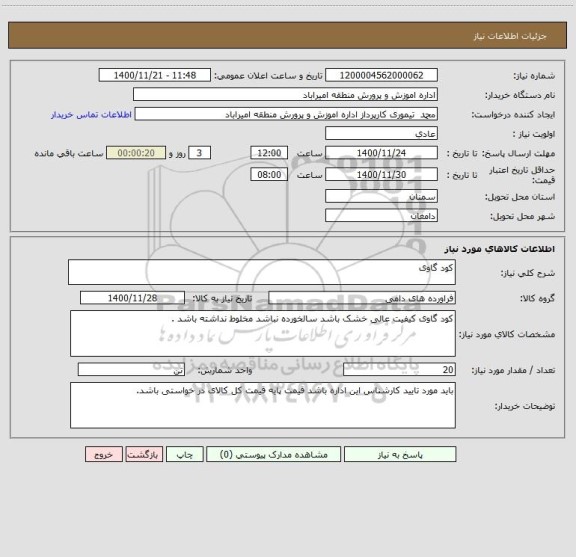Click delivery city field دامغان
The height and width of the screenshot is (557, 576).
coord(381,215)
